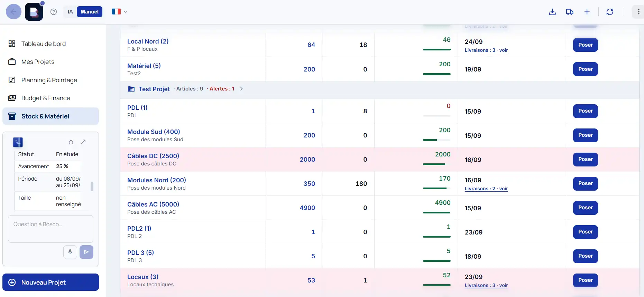Expand the Bosco assistant panel
Image resolution: width=644 pixels, height=297 pixels.
83,142
